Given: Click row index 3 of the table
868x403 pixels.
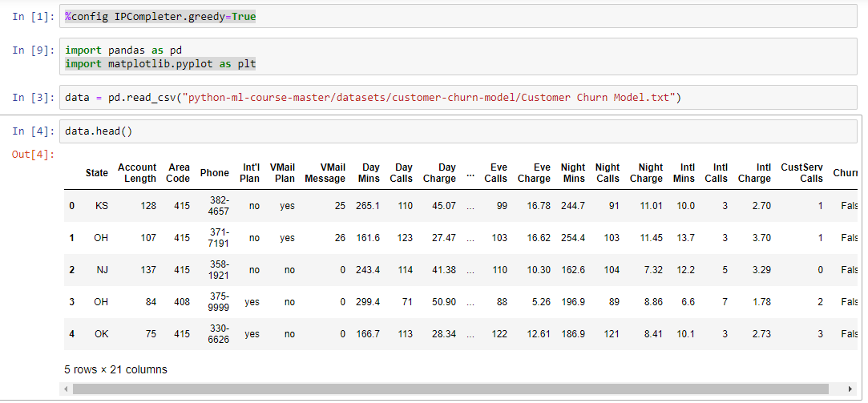Looking at the screenshot, I should pyautogui.click(x=72, y=302).
